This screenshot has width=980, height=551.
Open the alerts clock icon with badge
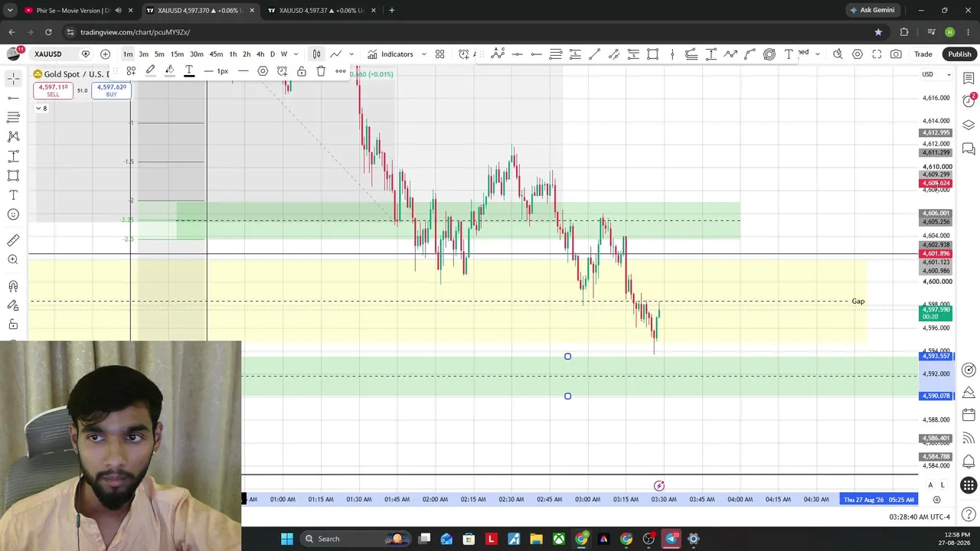[x=969, y=101]
